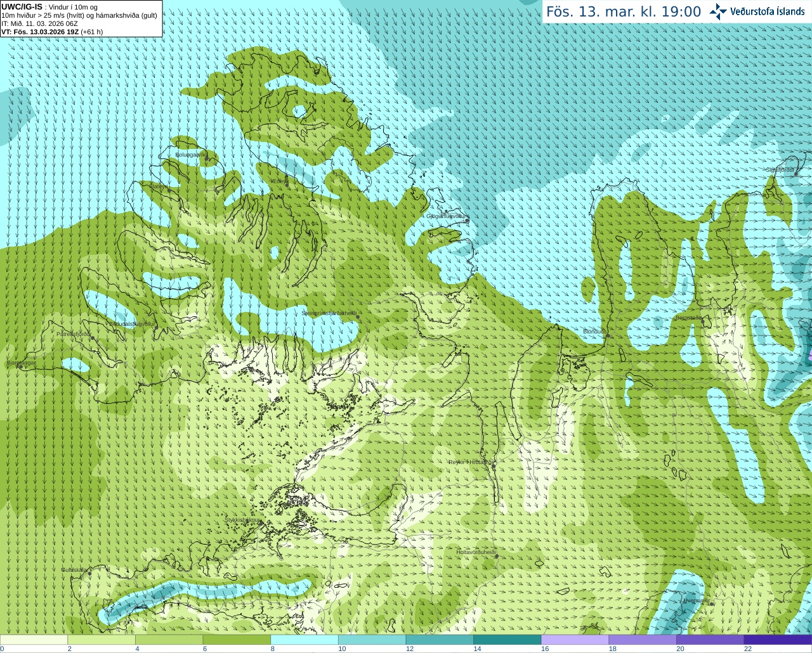
Task: Click the valid time line 'VT: Fös. 13.03.2026 19Z'
Action: pos(40,32)
